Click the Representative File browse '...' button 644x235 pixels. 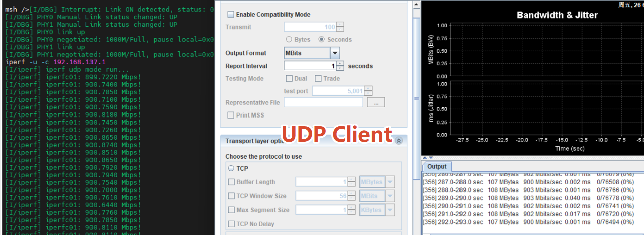coord(376,102)
